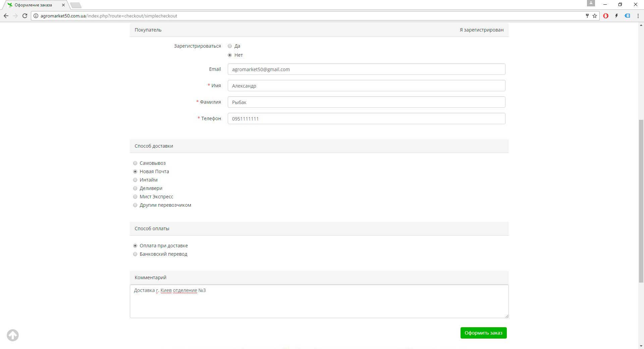Viewport: 644px width, 349px height.
Task: Switch to the 'Оформление заказа' tab
Action: 34,5
